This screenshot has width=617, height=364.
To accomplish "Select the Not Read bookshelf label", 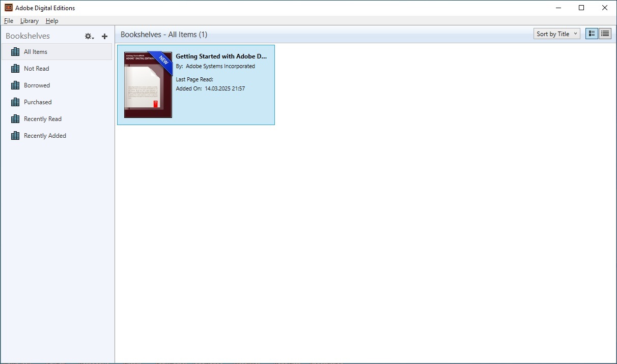I will point(37,69).
